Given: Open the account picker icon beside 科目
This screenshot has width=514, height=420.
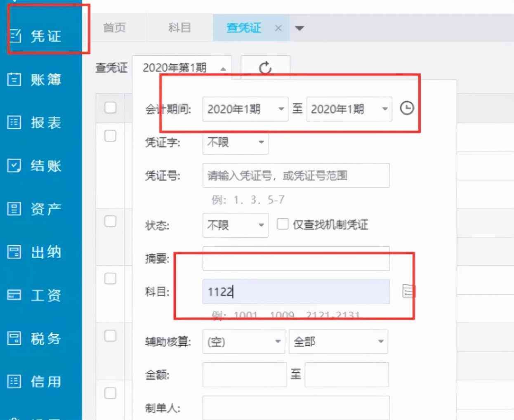Looking at the screenshot, I should 408,291.
